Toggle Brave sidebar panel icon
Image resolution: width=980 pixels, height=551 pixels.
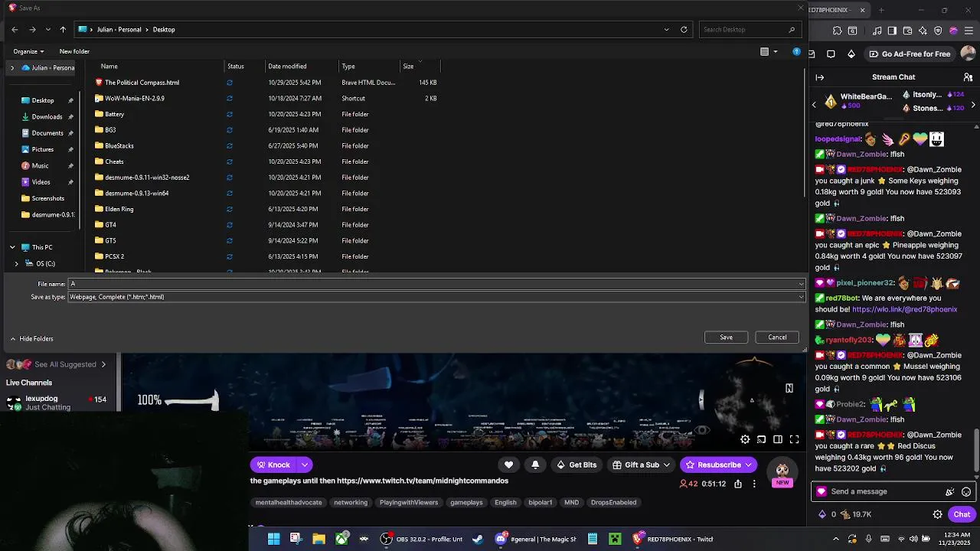[x=892, y=31]
